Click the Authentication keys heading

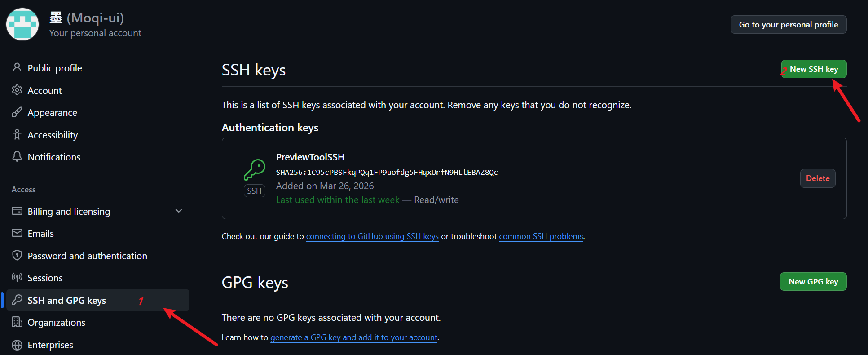(270, 128)
